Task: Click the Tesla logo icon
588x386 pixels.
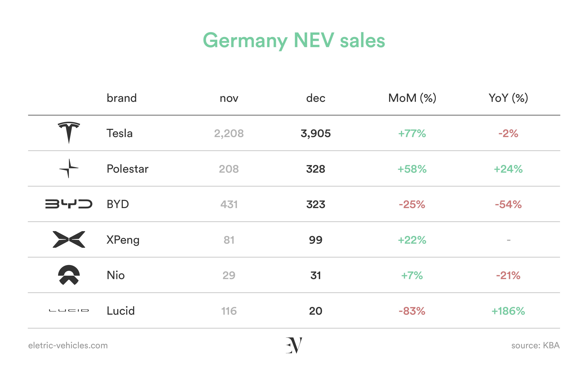Action: click(69, 133)
